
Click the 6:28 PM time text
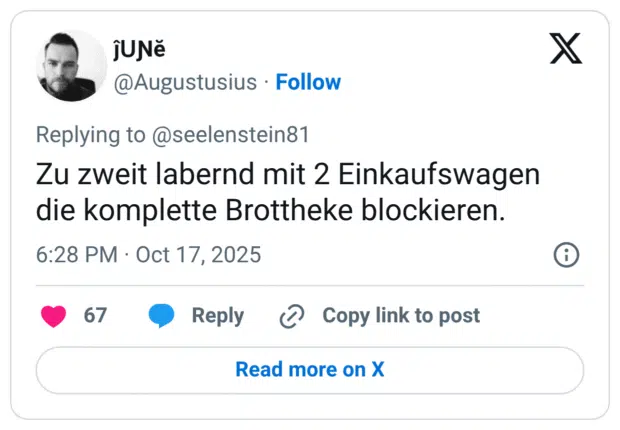point(76,255)
